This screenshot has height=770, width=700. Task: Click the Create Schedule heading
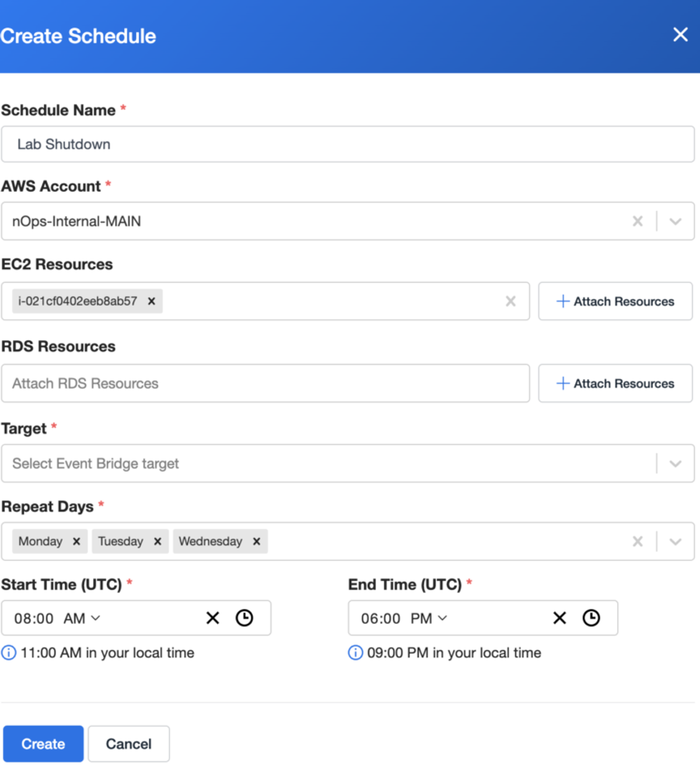click(x=78, y=36)
